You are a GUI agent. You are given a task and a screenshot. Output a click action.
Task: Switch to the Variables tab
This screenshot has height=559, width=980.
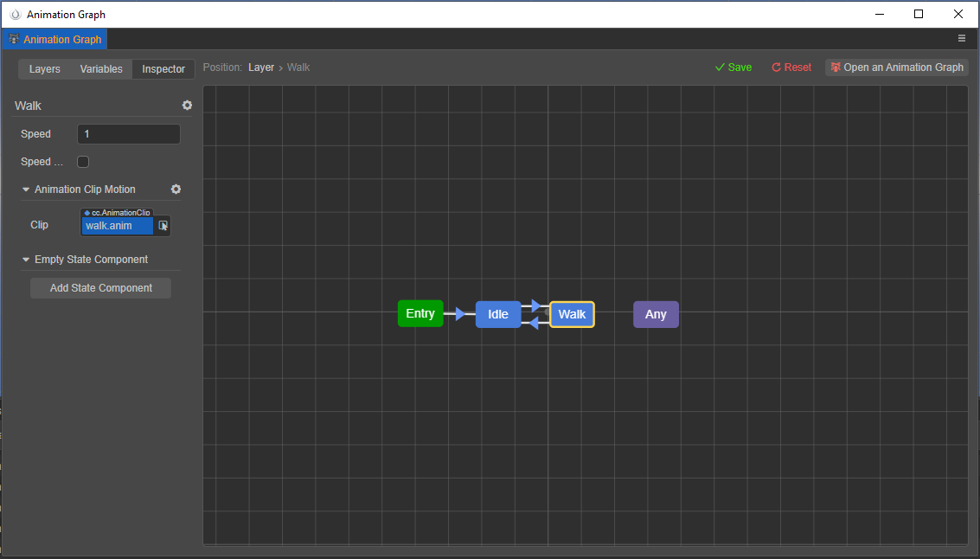101,69
